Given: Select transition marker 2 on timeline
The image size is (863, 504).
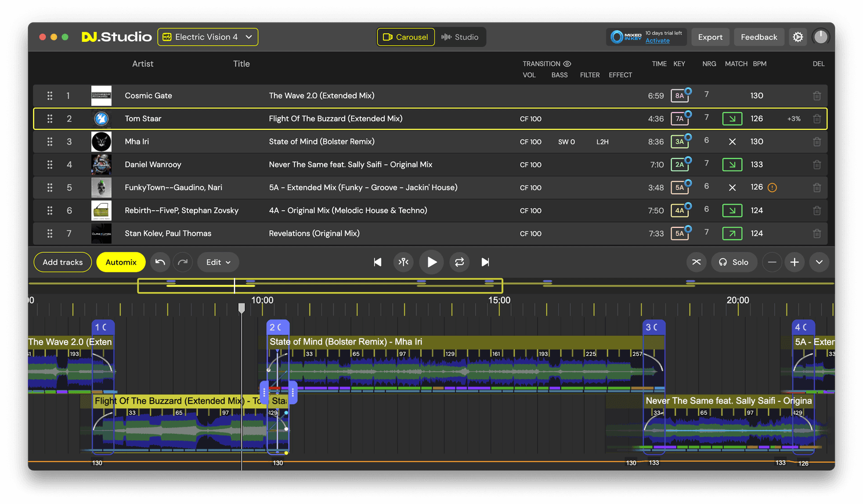Looking at the screenshot, I should tap(277, 327).
